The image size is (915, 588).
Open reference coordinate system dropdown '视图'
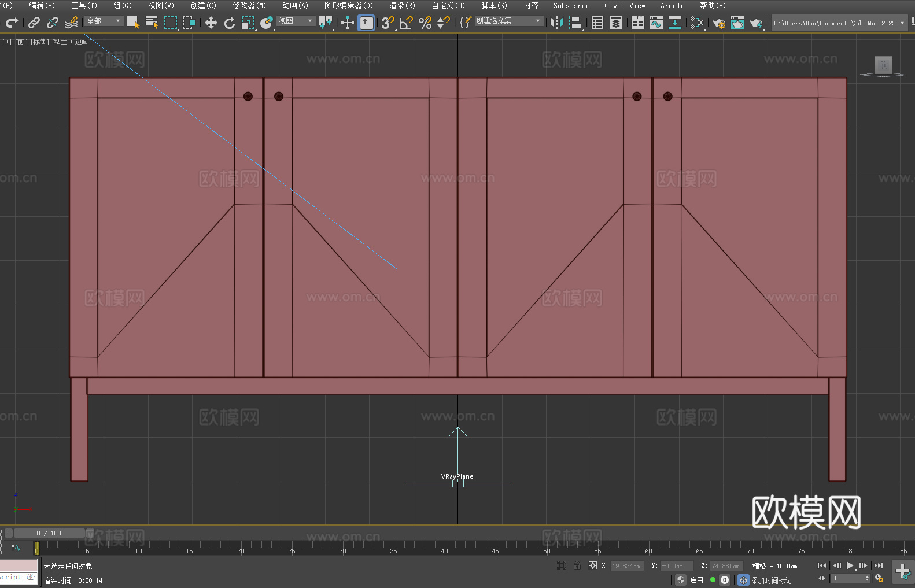point(296,21)
